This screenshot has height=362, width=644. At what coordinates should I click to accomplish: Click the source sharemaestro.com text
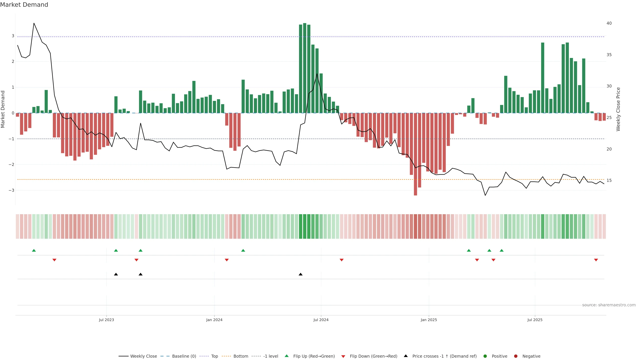609,305
